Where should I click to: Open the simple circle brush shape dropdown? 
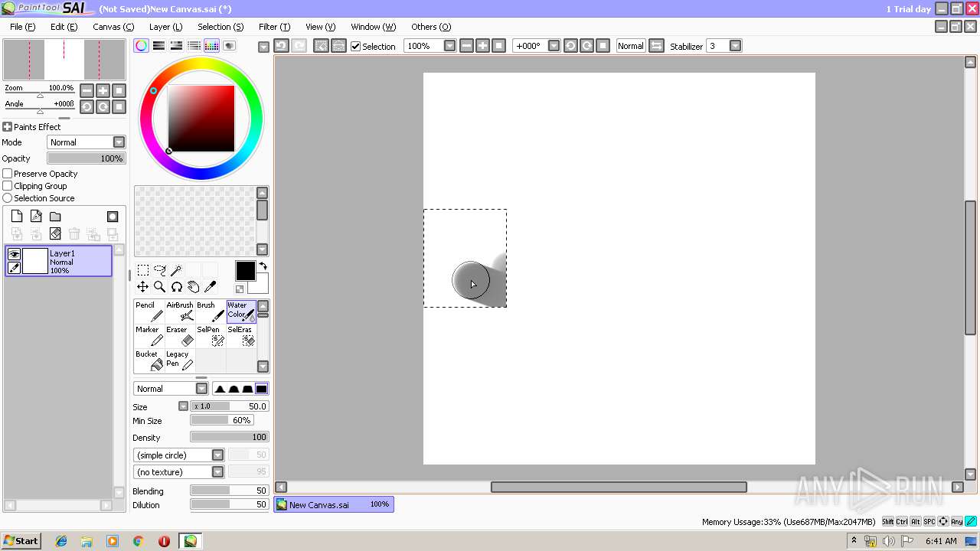pyautogui.click(x=218, y=455)
